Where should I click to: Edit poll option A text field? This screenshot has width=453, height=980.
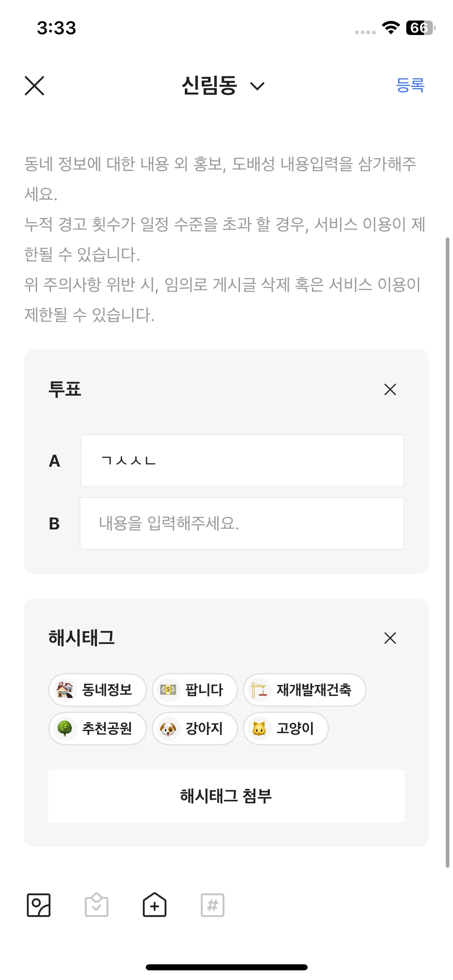coord(242,461)
